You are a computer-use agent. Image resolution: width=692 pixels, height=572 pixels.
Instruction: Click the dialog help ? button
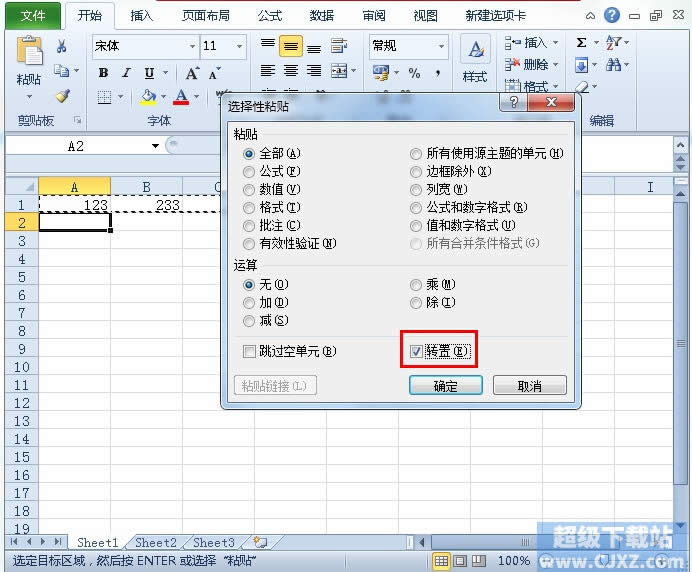pyautogui.click(x=514, y=102)
